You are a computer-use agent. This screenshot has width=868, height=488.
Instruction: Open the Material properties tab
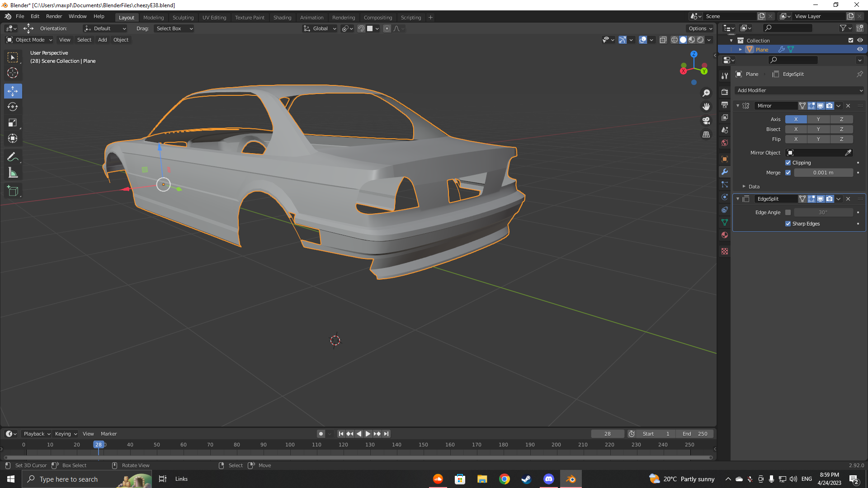pyautogui.click(x=725, y=235)
